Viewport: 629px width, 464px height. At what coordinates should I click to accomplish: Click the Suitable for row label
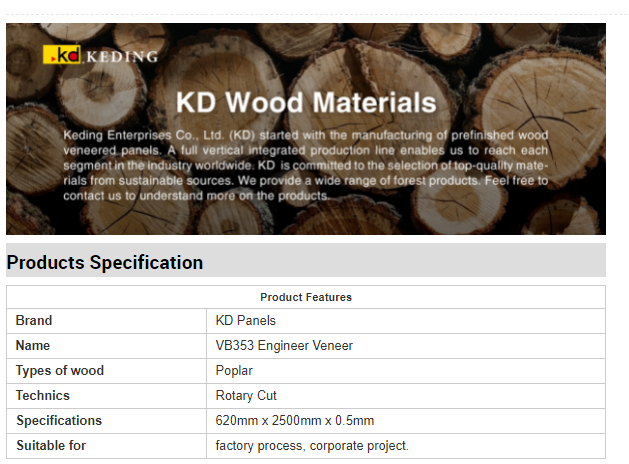(50, 446)
